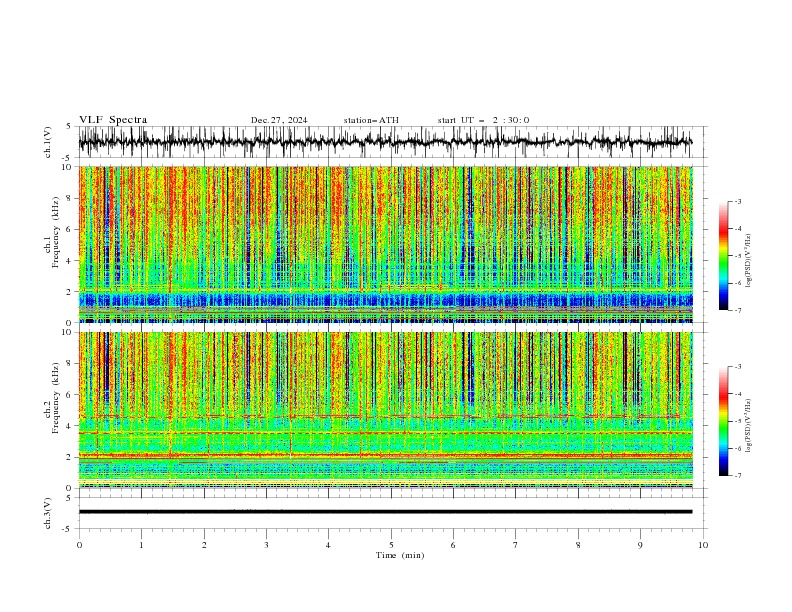The image size is (792, 612).
Task: Click the ch.1 spectrogram plot
Action: point(386,244)
